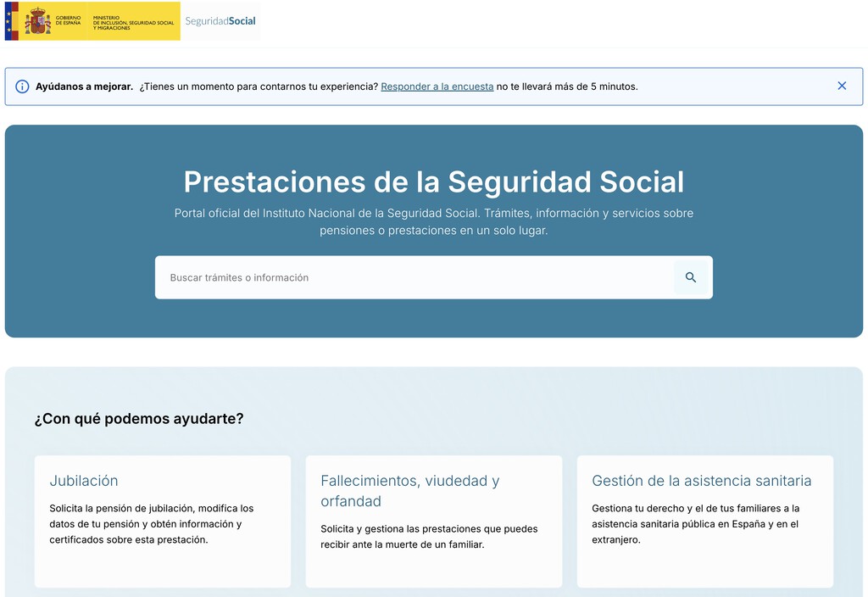The image size is (868, 597).
Task: Click the 'Solicita y gestiona las prestaciones' description
Action: [x=429, y=537]
